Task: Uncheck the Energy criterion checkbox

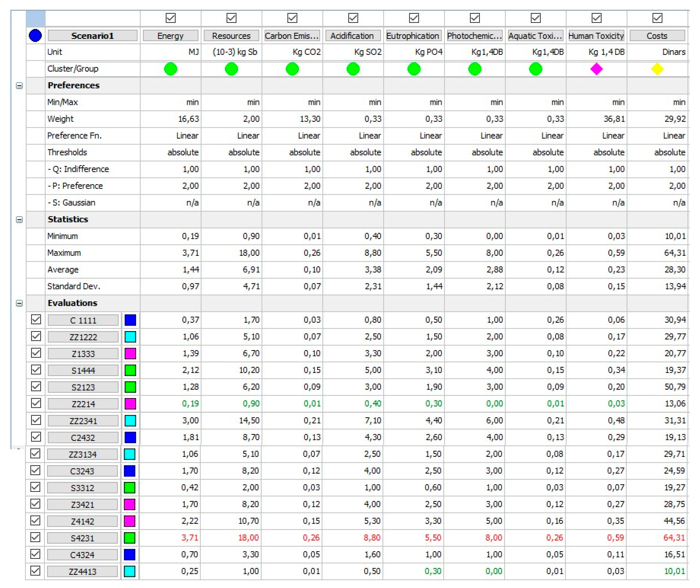Action: (171, 18)
